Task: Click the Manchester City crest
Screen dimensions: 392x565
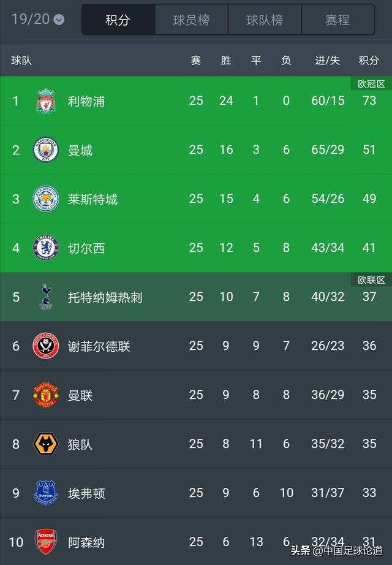Action: 46,150
